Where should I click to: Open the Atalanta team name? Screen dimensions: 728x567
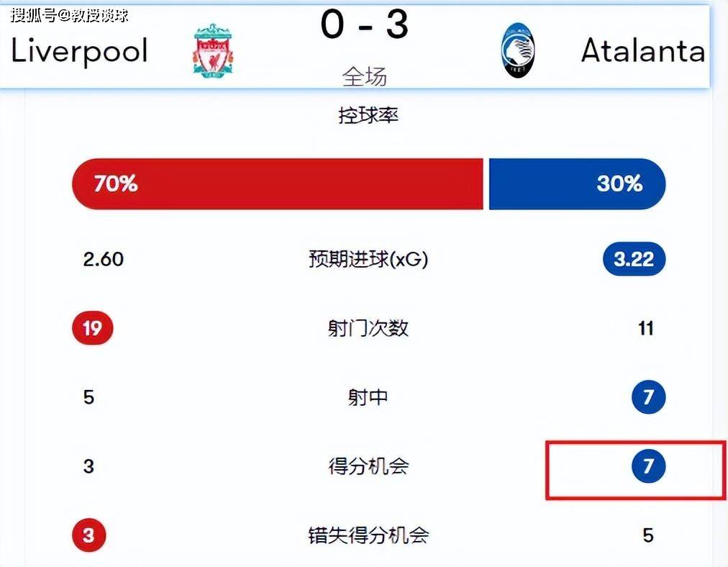[x=643, y=50]
